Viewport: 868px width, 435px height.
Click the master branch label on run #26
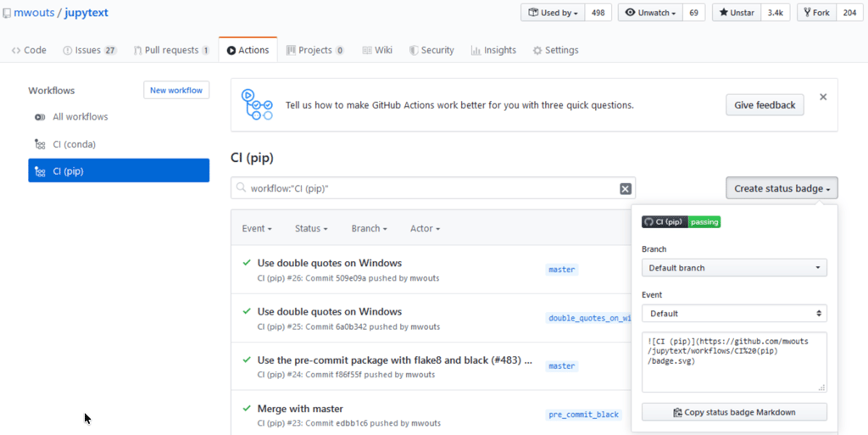click(x=562, y=270)
